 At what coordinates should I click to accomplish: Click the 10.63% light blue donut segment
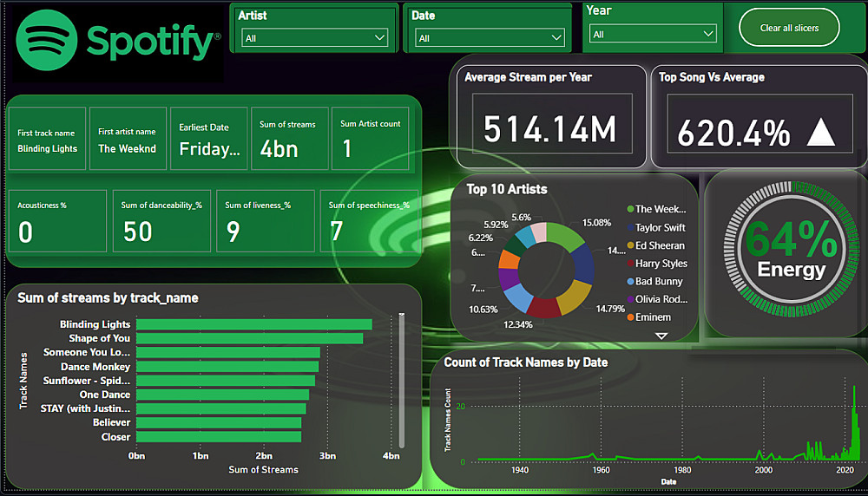(517, 297)
